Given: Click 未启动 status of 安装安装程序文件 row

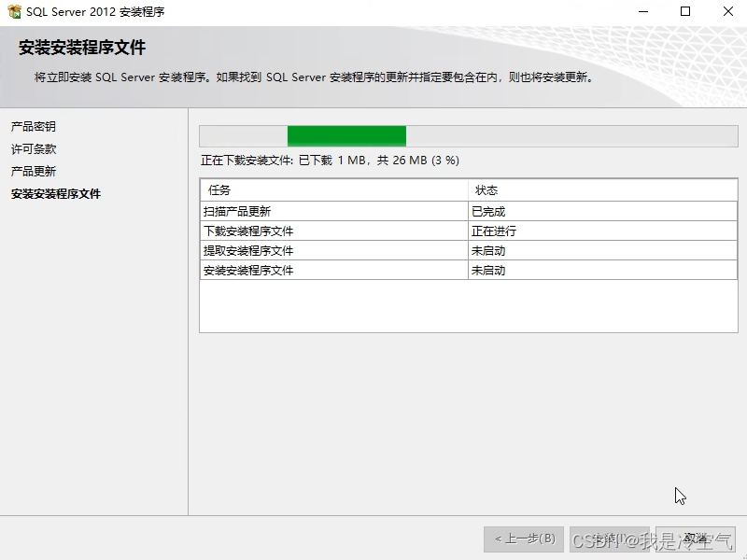Looking at the screenshot, I should click(x=602, y=270).
